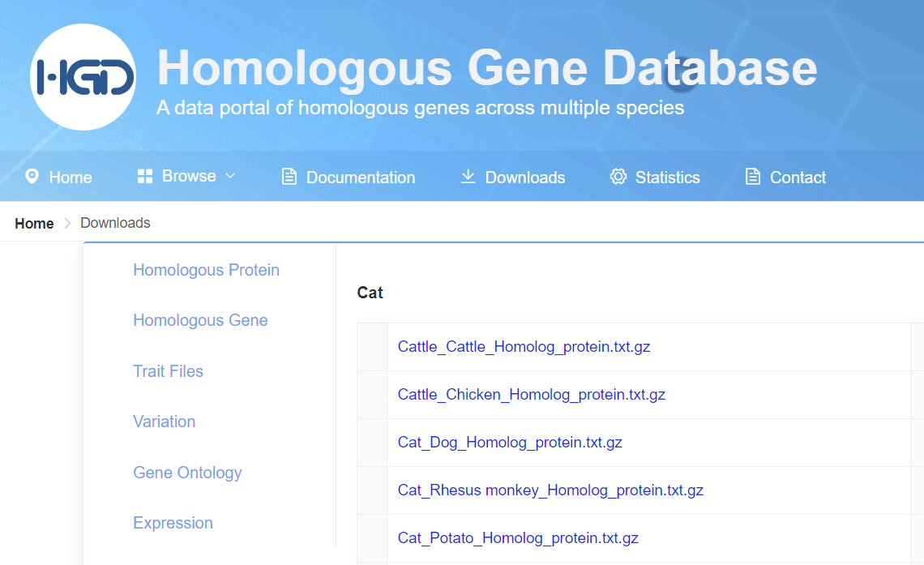This screenshot has width=924, height=565.
Task: Expand the Browse dropdown chevron
Action: (230, 176)
